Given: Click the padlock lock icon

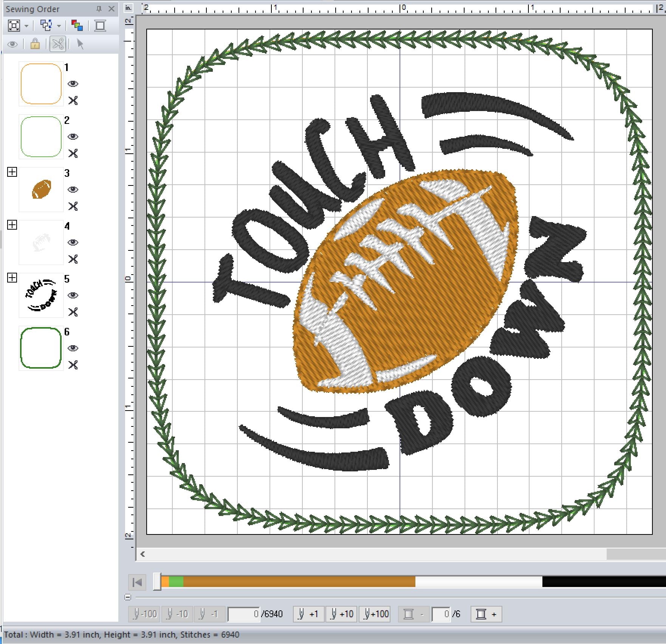Looking at the screenshot, I should 35,44.
